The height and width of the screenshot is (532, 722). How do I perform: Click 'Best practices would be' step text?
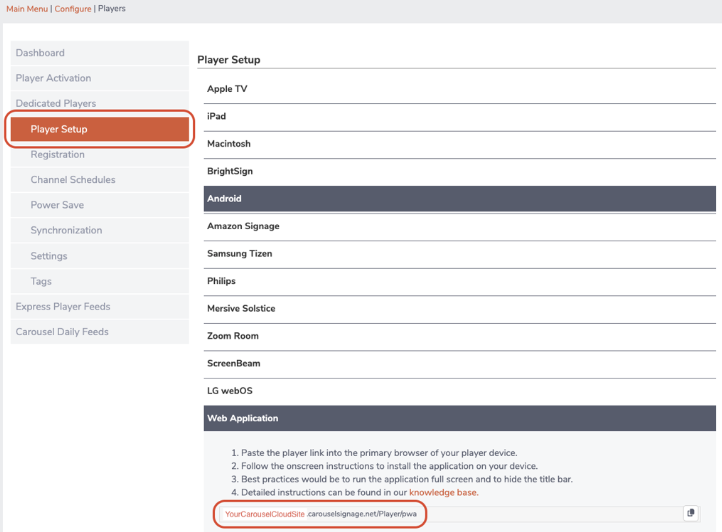[x=407, y=479]
